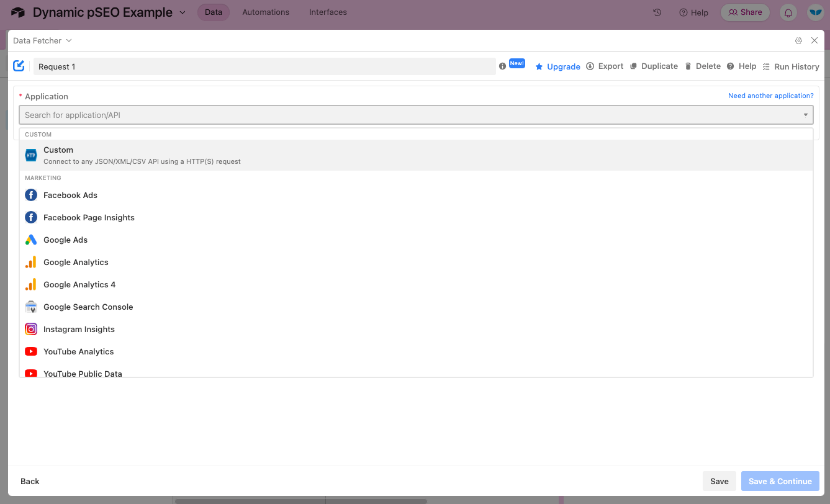Select Facebook Page Insights from the list

click(x=416, y=217)
